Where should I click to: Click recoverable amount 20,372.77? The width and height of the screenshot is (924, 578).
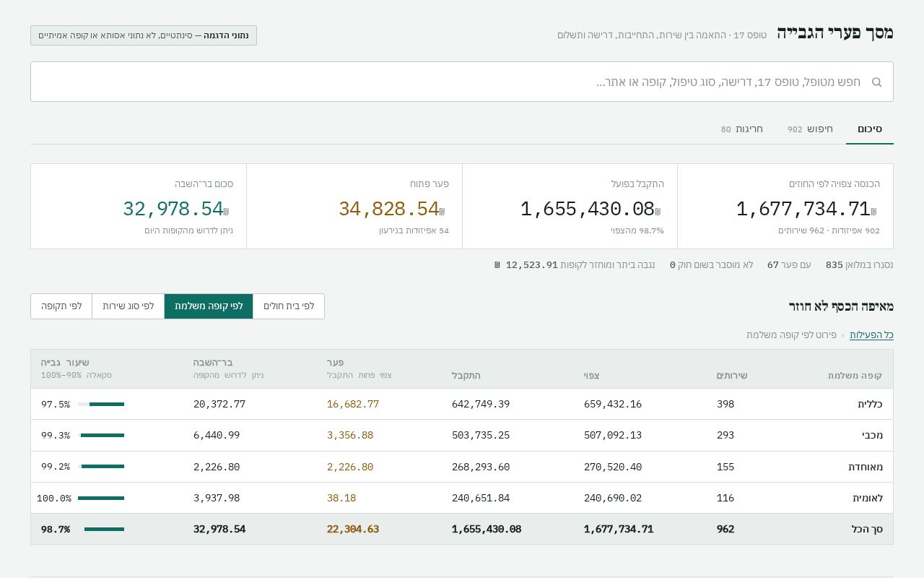pos(219,404)
